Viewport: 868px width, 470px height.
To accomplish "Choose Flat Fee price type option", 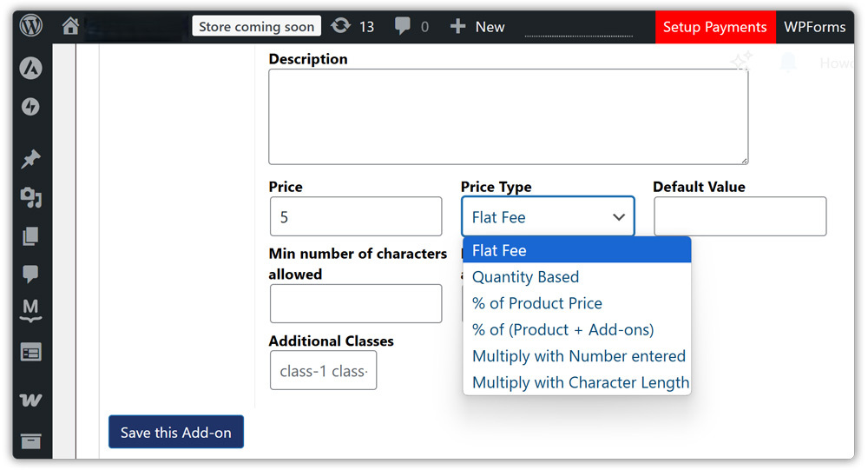I will click(x=577, y=250).
